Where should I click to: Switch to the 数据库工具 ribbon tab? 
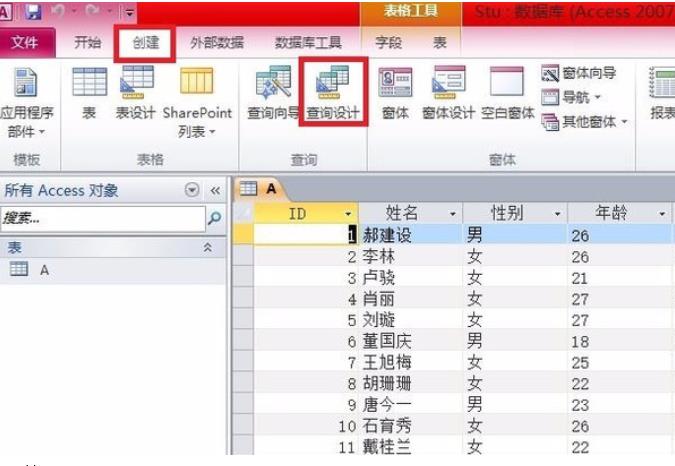(308, 43)
